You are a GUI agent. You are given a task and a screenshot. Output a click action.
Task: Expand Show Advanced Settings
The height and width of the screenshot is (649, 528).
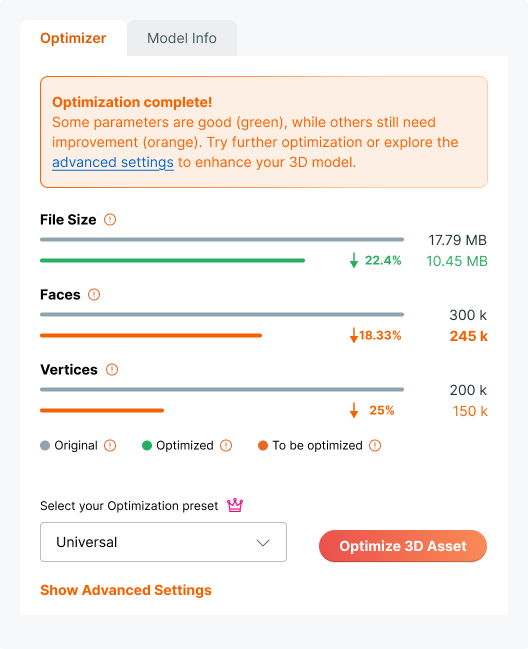(126, 590)
